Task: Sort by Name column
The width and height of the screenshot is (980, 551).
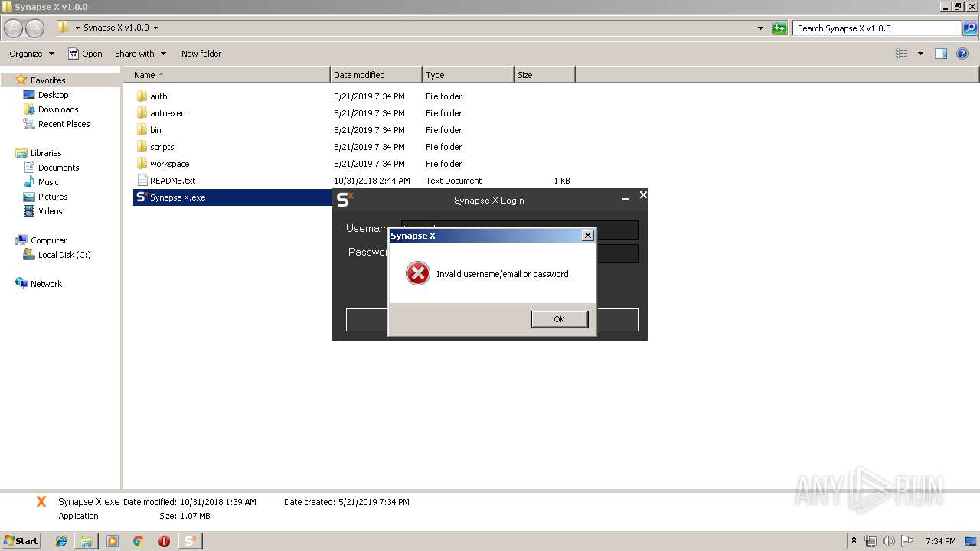Action: [x=226, y=75]
